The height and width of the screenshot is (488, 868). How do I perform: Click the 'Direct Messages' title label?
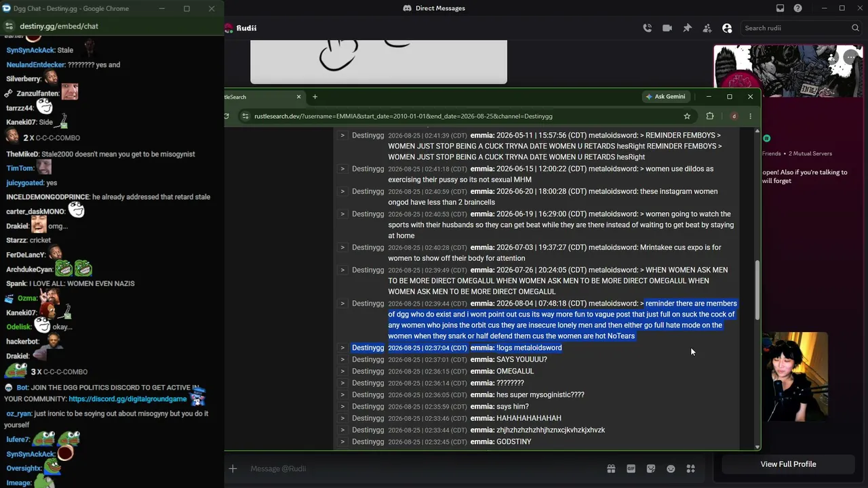pos(440,8)
